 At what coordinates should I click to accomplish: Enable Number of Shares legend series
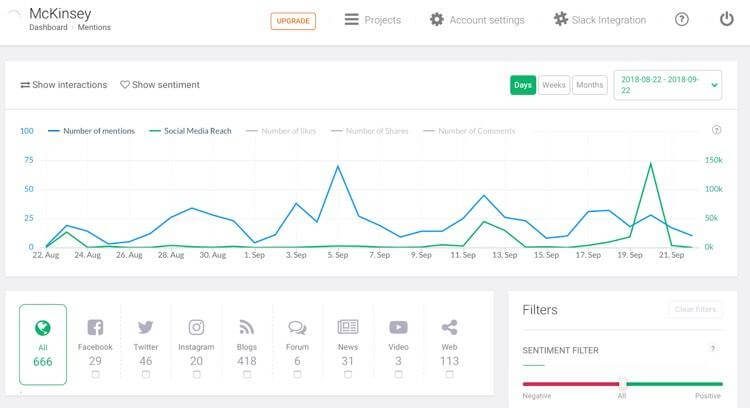coord(370,131)
